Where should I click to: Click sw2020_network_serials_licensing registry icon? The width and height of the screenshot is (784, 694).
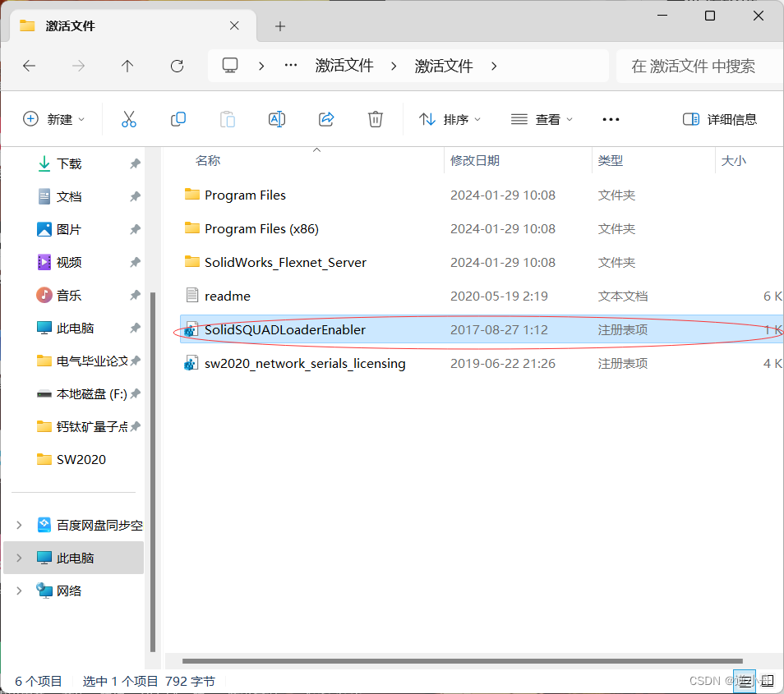tap(191, 363)
